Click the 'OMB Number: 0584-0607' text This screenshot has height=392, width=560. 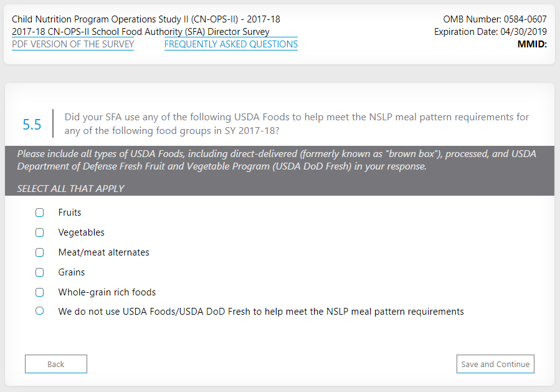(x=495, y=19)
